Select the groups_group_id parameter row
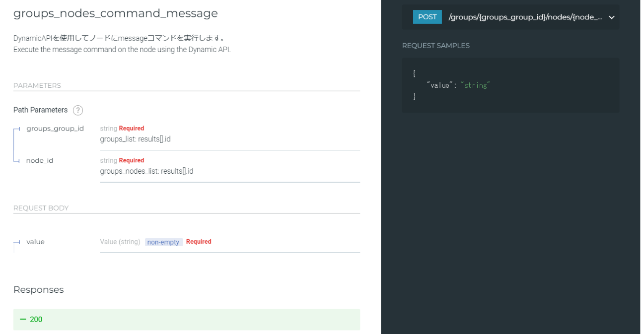The width and height of the screenshot is (644, 334). pyautogui.click(x=55, y=128)
